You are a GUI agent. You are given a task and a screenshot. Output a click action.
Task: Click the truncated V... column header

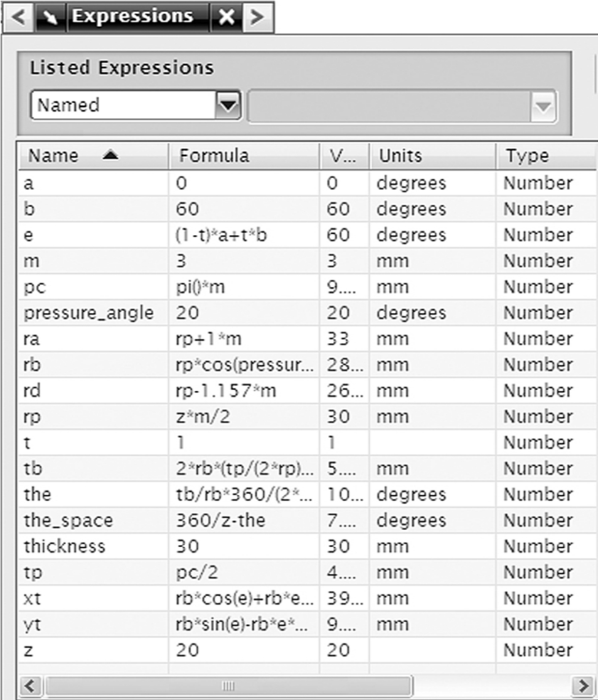(x=344, y=156)
